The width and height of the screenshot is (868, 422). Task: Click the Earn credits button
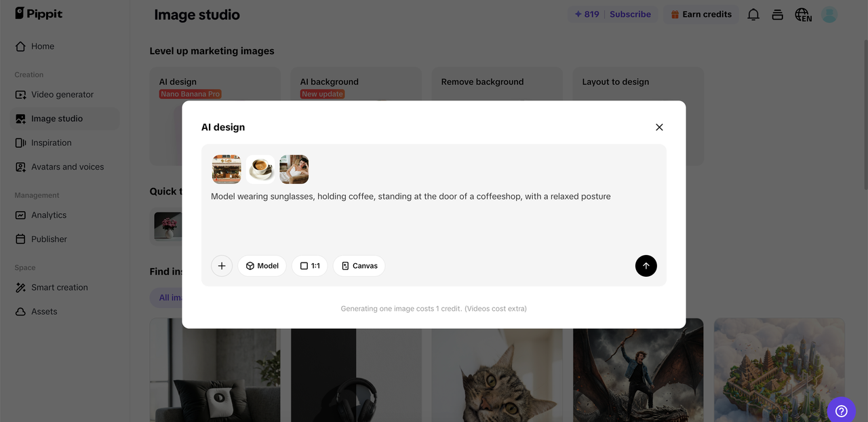tap(701, 14)
